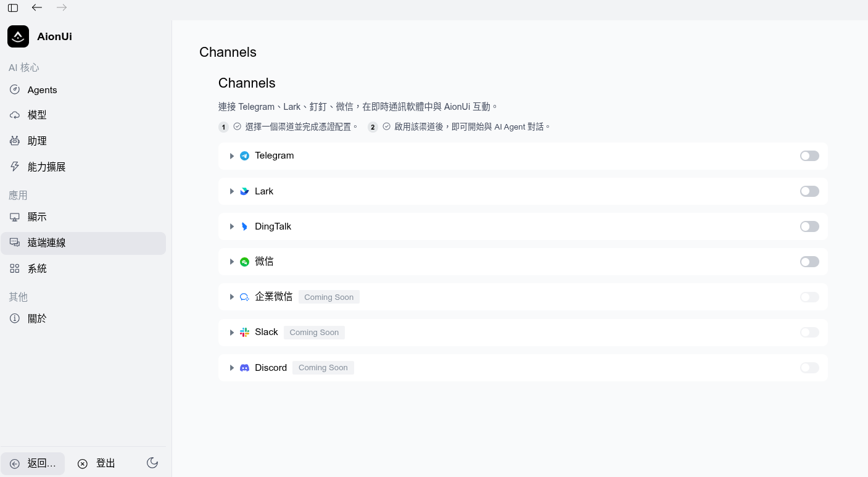
Task: Click Coming Soon badge beside 企業微信
Action: point(329,297)
